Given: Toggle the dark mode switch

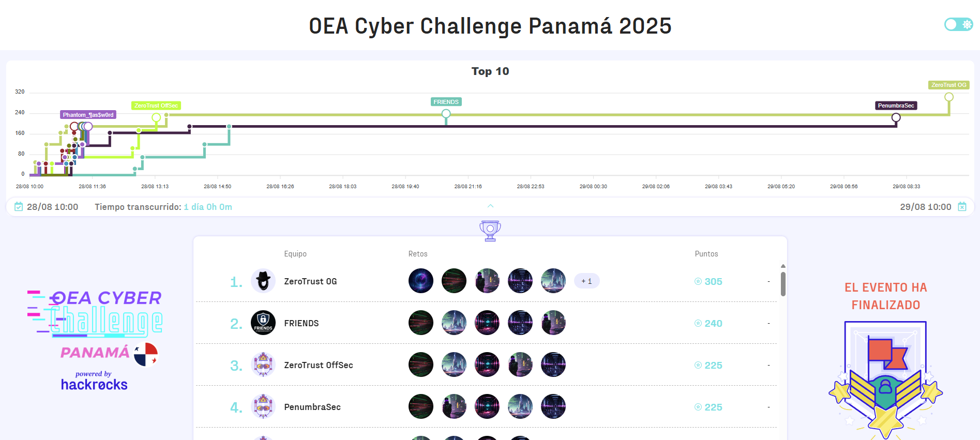Looking at the screenshot, I should tap(958, 24).
